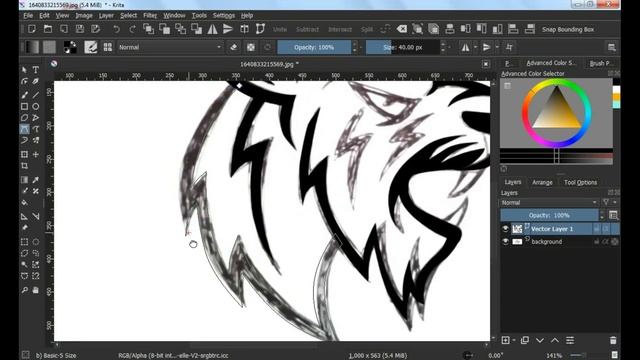Viewport: 640px width, 360px height.
Task: Open the brush blending mode Normal dropdown
Action: pos(169,47)
